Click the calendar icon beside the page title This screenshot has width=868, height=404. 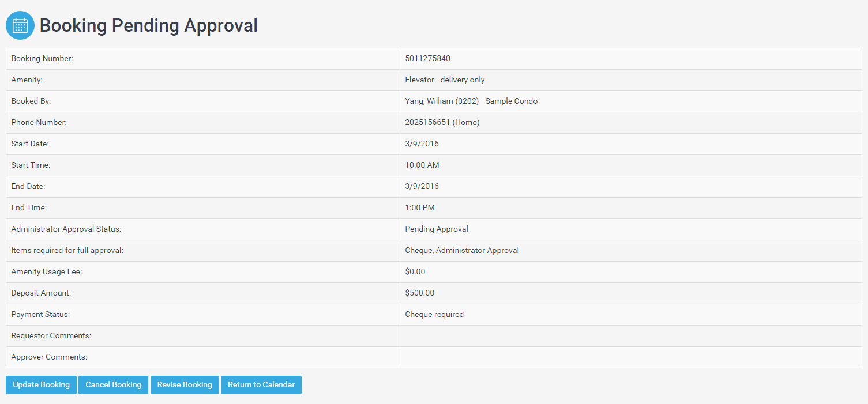tap(20, 26)
